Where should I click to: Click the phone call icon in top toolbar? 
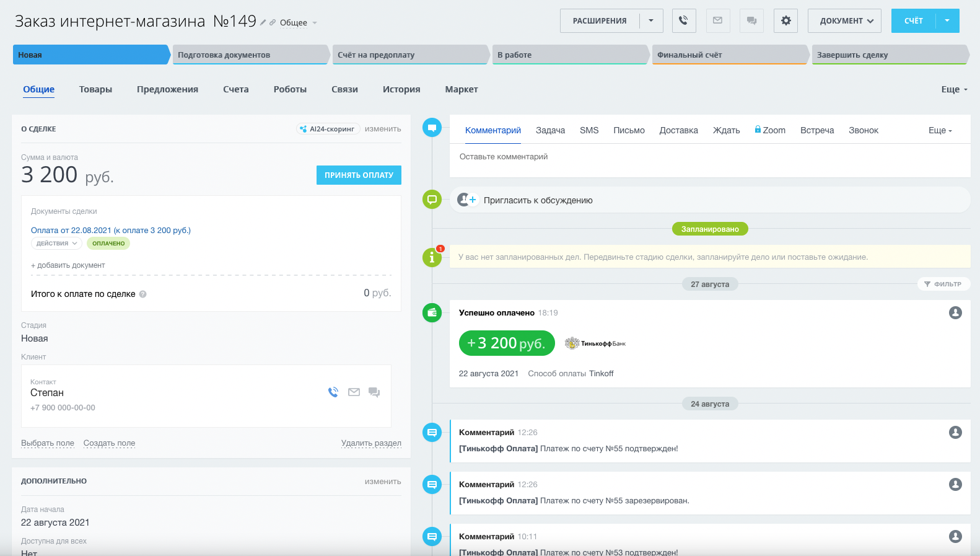[683, 20]
